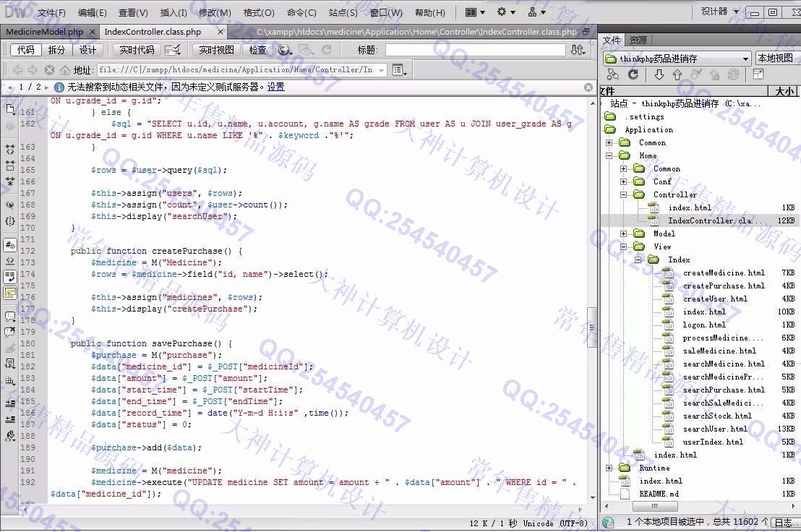The height and width of the screenshot is (532, 801).
Task: Click the Stop icon in browser navigation
Action: (49, 70)
